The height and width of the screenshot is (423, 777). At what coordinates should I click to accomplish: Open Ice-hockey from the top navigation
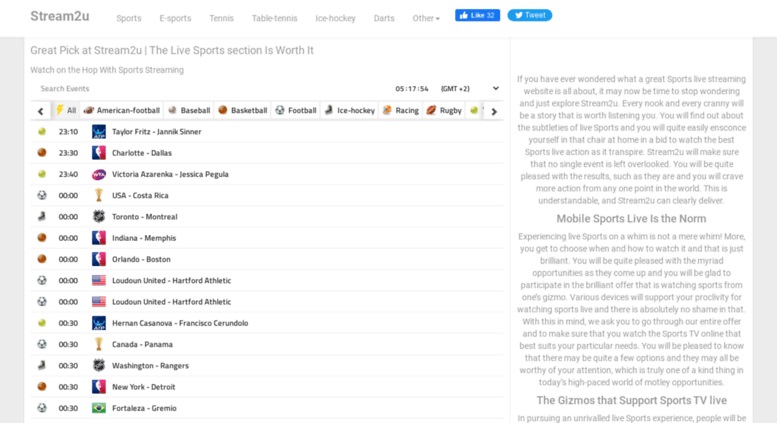tap(335, 18)
